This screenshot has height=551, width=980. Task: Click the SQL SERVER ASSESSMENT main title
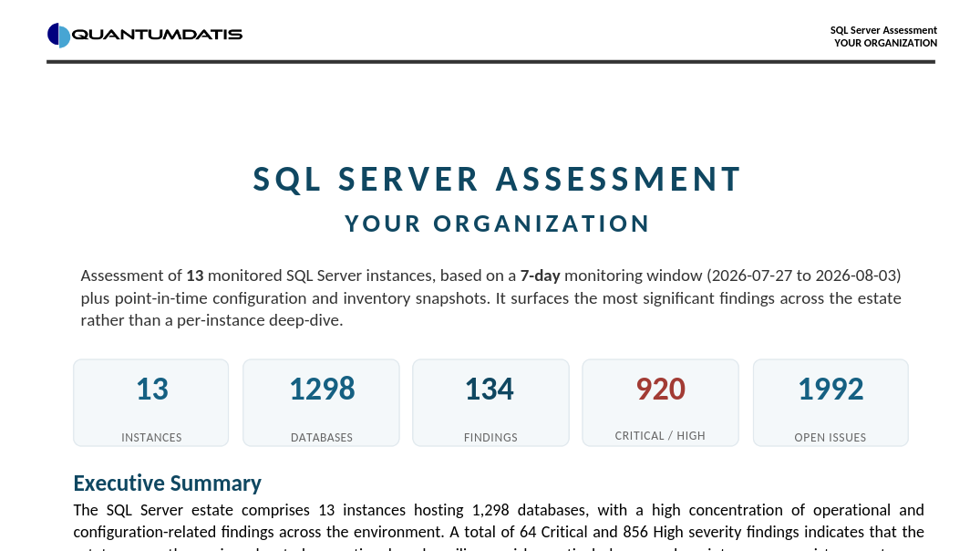click(x=497, y=179)
